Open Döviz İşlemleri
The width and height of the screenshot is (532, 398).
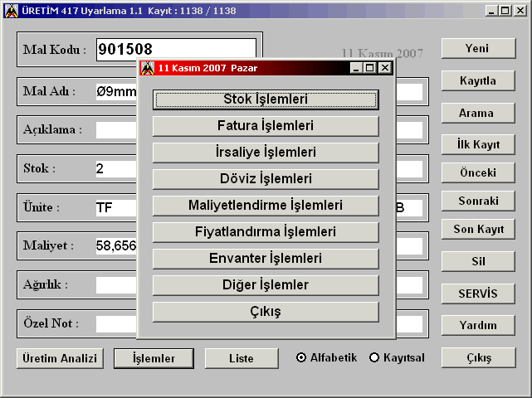[x=266, y=179]
